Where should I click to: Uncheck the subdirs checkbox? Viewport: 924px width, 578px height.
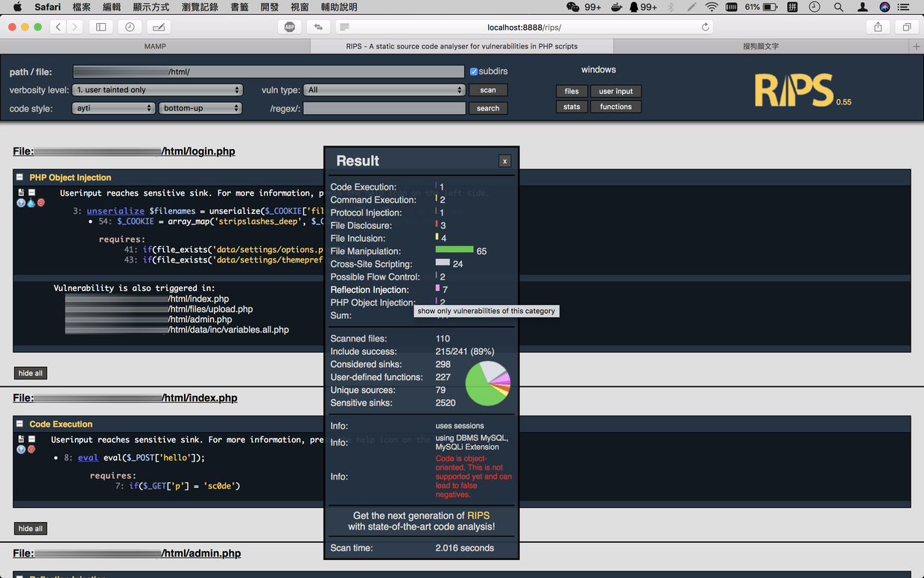point(473,72)
